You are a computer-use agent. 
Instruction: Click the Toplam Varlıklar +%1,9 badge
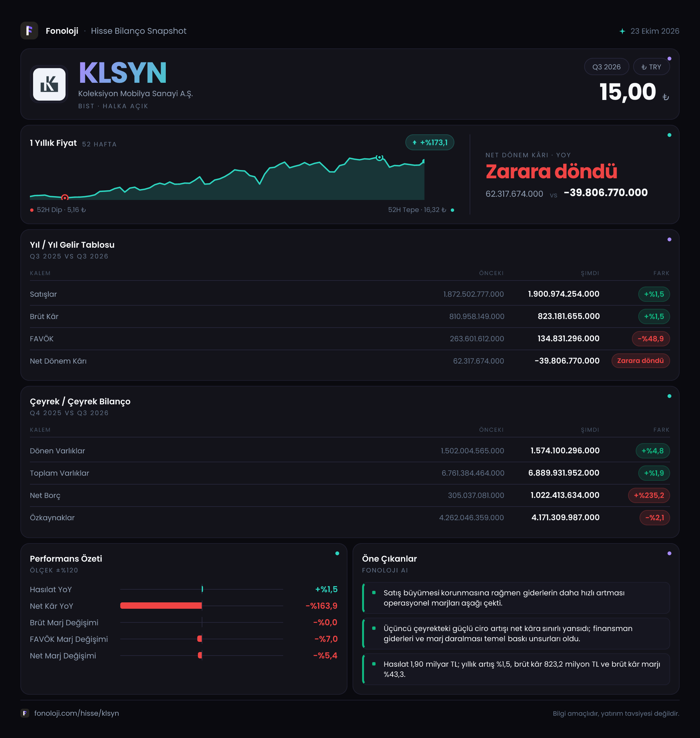[x=654, y=473]
